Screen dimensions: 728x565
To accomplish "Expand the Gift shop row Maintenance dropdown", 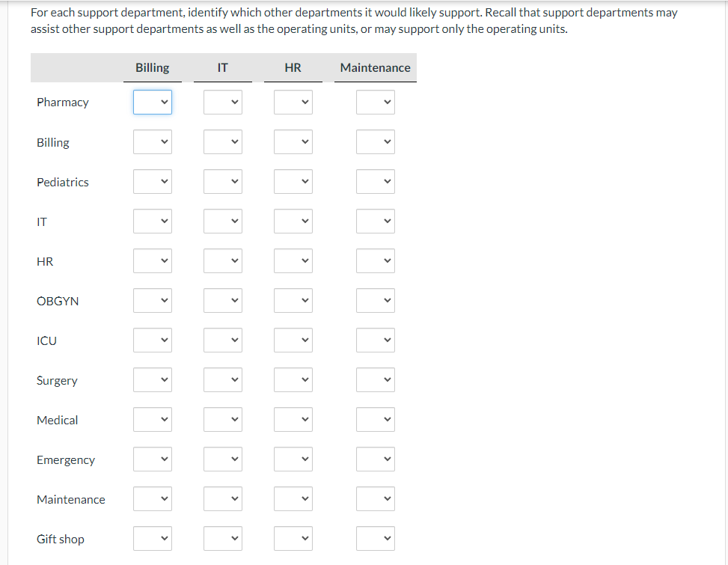I will coord(375,539).
